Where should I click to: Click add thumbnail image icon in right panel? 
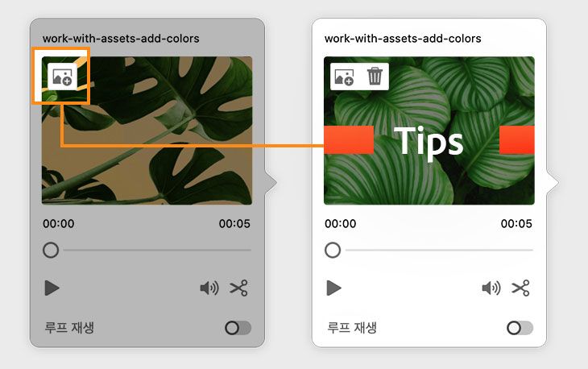(344, 77)
